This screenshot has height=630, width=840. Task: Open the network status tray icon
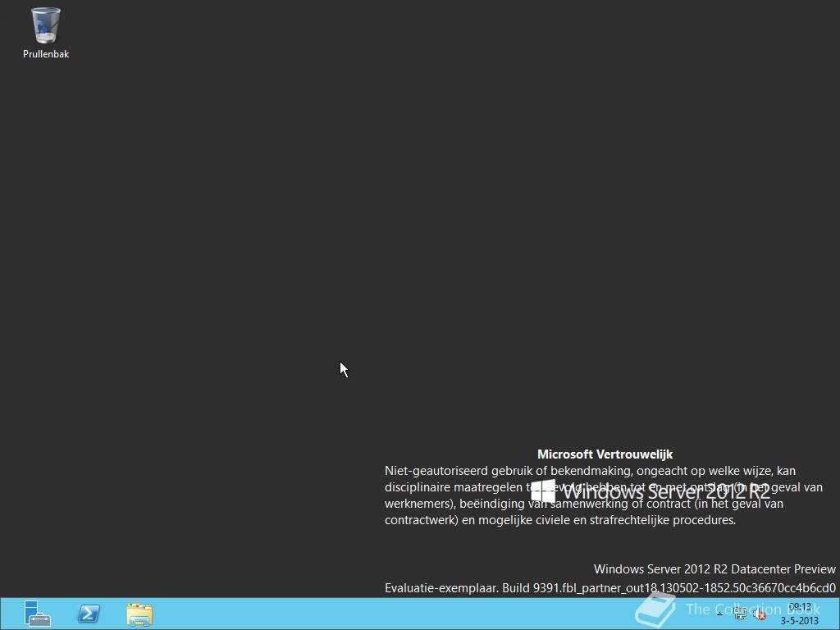pyautogui.click(x=740, y=614)
